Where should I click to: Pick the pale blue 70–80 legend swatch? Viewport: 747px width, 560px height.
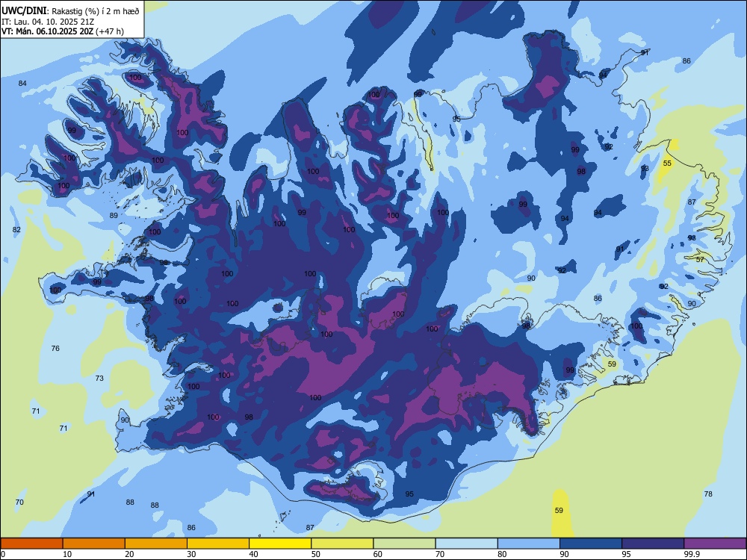tap(467, 544)
